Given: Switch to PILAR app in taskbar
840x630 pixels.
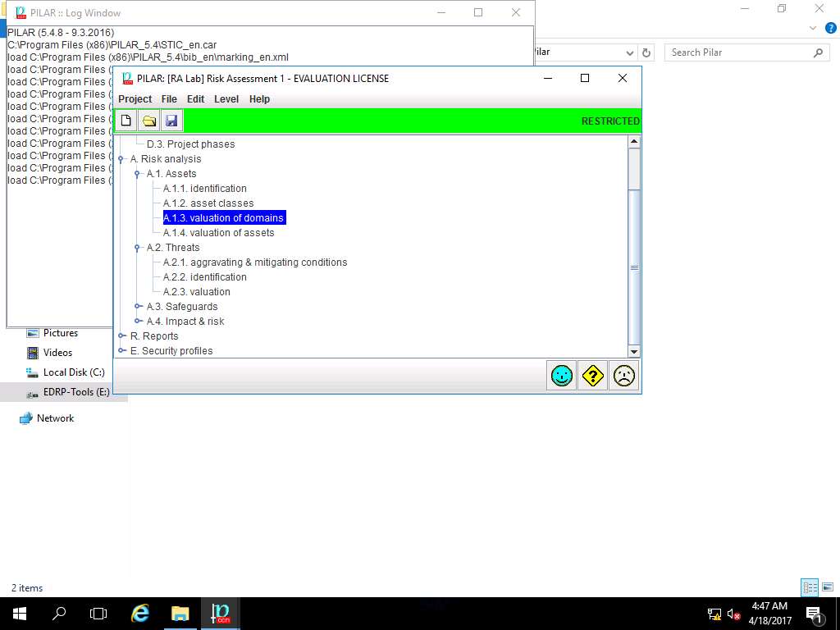Looking at the screenshot, I should [x=220, y=614].
